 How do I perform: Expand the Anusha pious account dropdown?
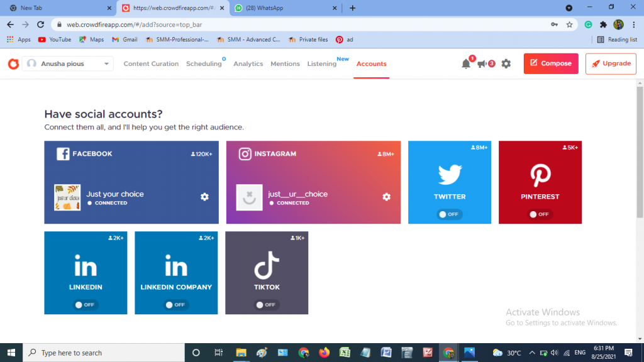(x=68, y=63)
